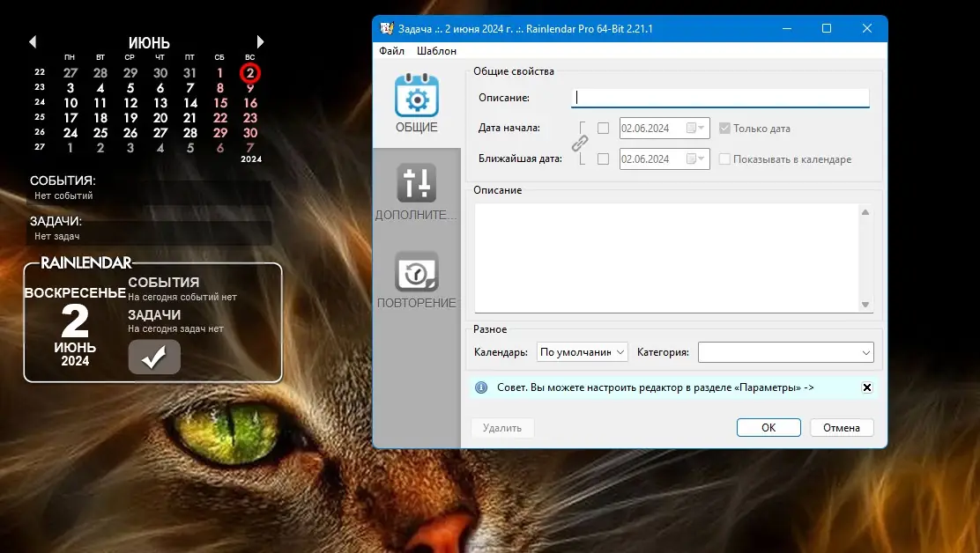The width and height of the screenshot is (980, 553).
Task: Click the description scrollbar up arrow
Action: pyautogui.click(x=865, y=212)
